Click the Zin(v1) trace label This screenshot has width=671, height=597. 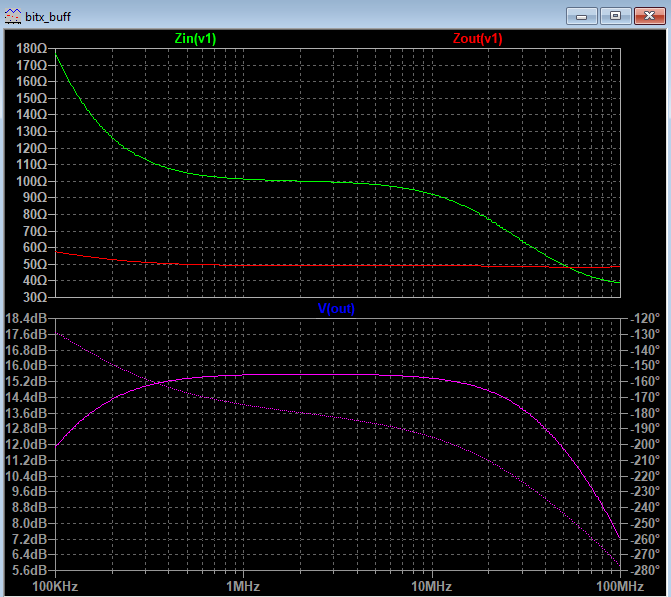(195, 39)
